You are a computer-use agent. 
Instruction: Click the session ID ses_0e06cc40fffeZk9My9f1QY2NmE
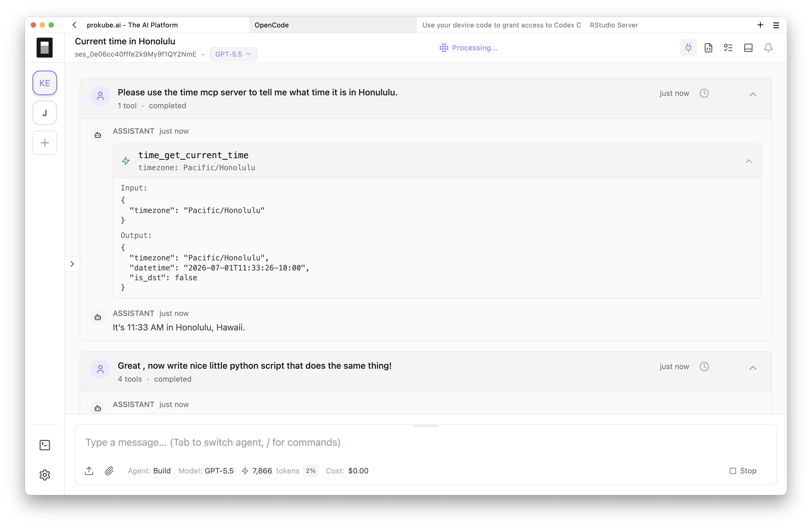coord(136,54)
